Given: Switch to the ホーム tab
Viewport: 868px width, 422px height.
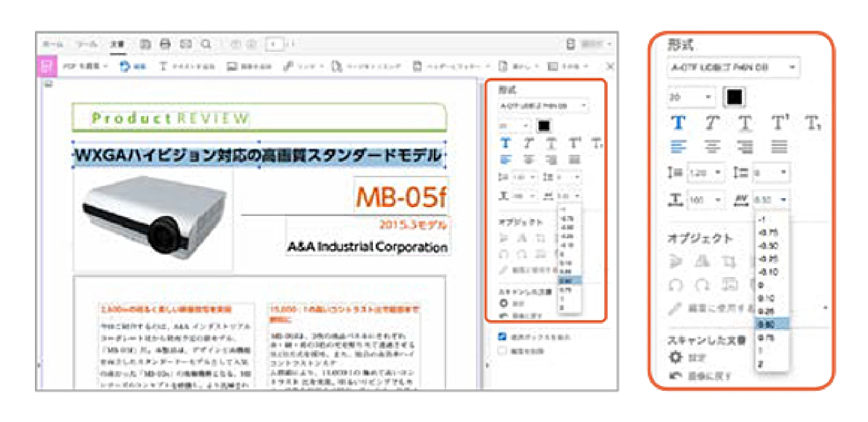Looking at the screenshot, I should point(53,44).
